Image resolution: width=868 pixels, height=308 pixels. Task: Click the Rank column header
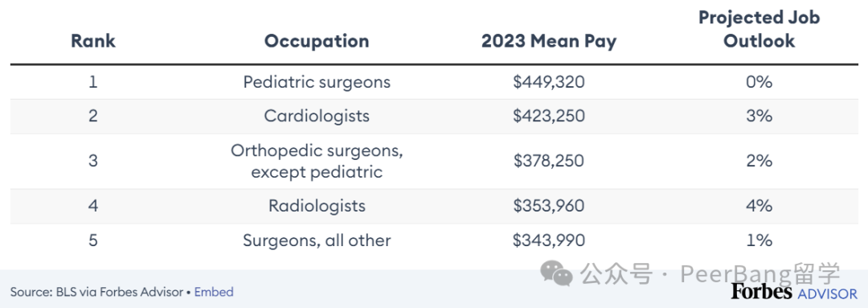click(93, 41)
